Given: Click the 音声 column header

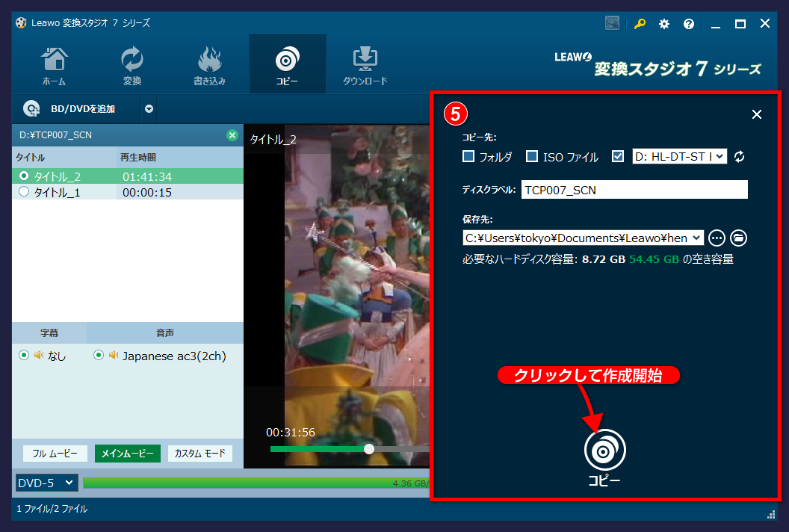Looking at the screenshot, I should pyautogui.click(x=165, y=332).
